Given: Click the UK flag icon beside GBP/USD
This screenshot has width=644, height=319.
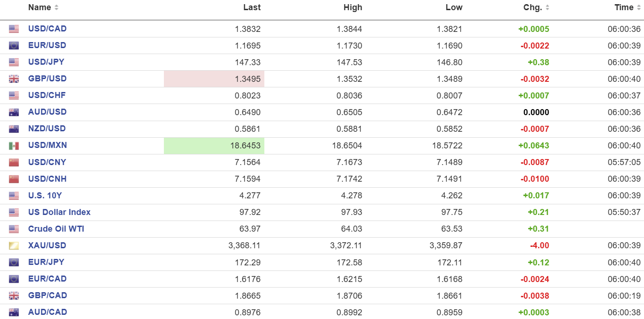Looking at the screenshot, I should click(x=14, y=79).
